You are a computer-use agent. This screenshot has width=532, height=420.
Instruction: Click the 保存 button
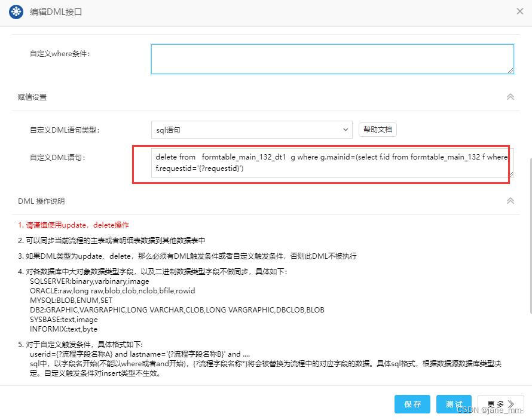(412, 404)
